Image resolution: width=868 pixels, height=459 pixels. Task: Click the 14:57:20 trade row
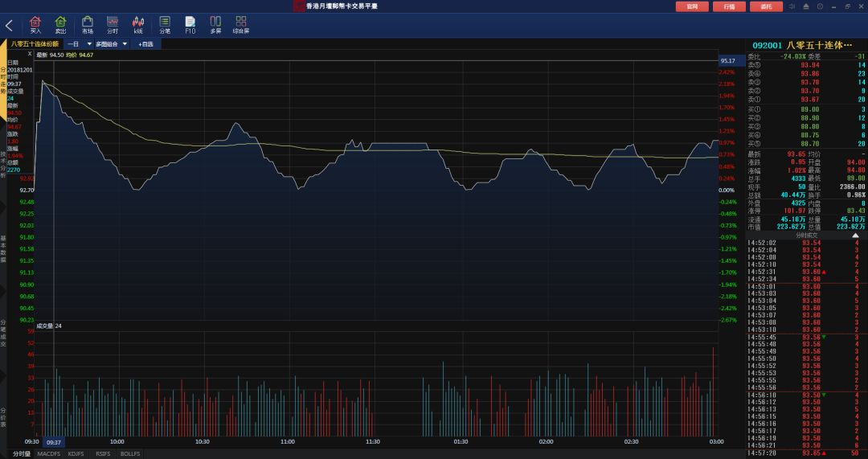click(x=806, y=453)
